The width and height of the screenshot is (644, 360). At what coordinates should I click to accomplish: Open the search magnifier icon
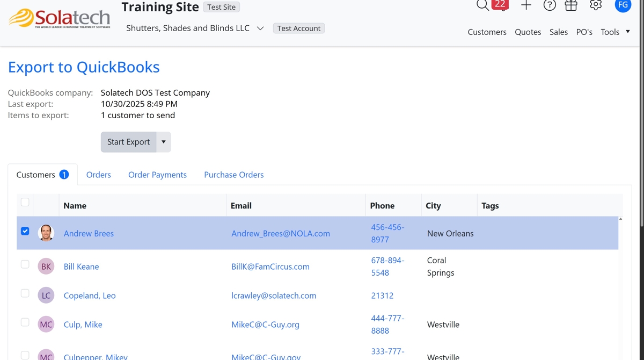click(482, 5)
